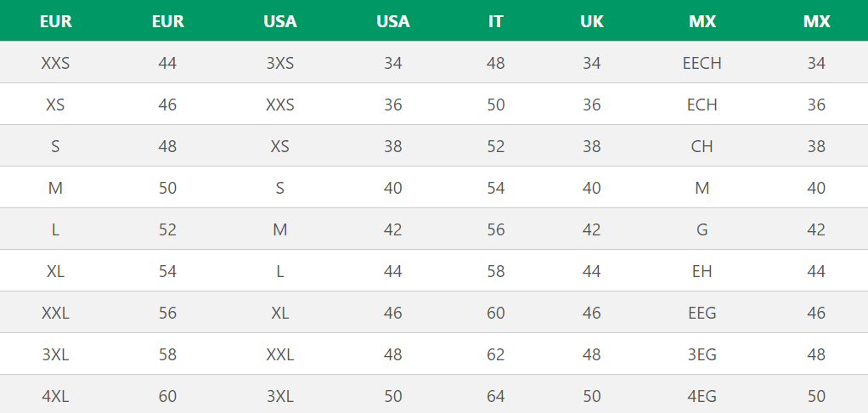
Task: Select the EECH size cell
Action: 702,63
